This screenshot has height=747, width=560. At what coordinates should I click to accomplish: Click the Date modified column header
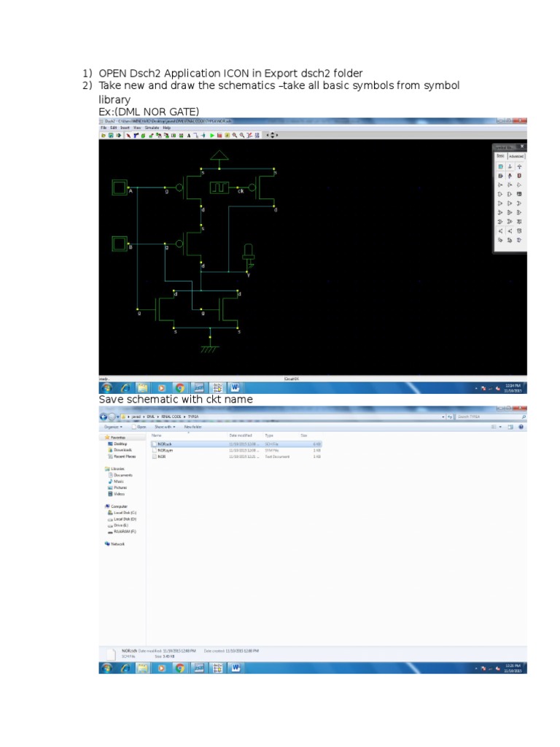tap(241, 436)
